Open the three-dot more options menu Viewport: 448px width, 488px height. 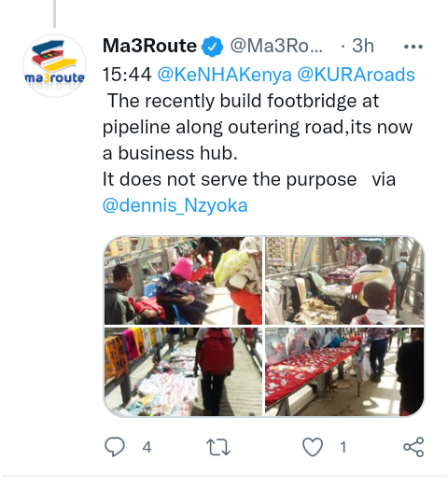coord(413,47)
